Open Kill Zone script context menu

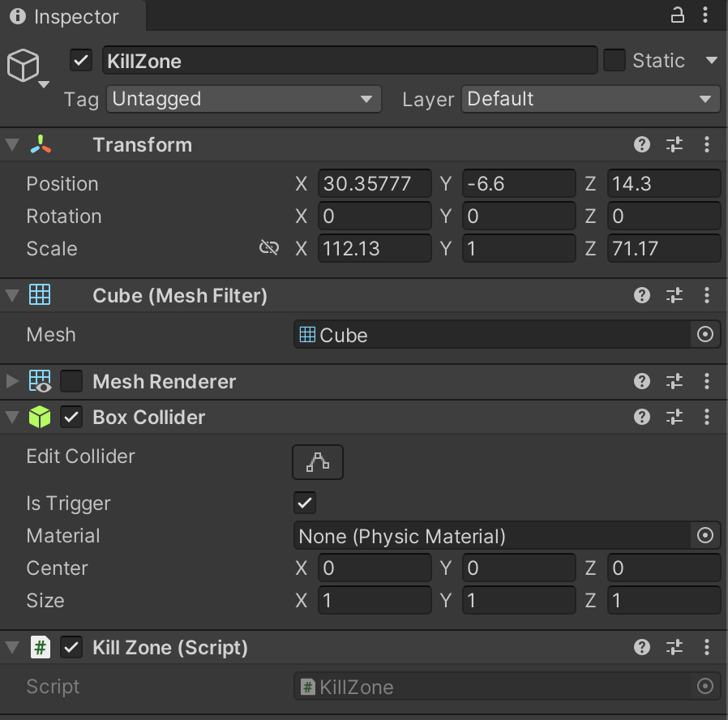(x=707, y=648)
